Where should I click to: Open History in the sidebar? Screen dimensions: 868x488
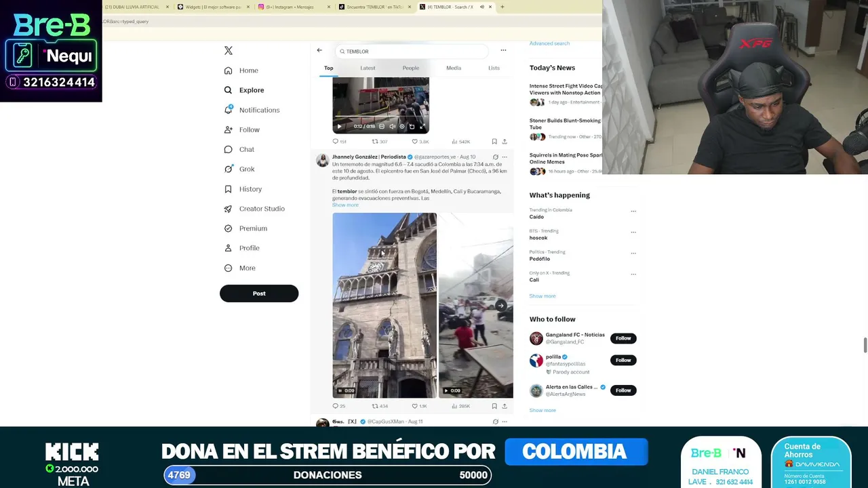243,189
